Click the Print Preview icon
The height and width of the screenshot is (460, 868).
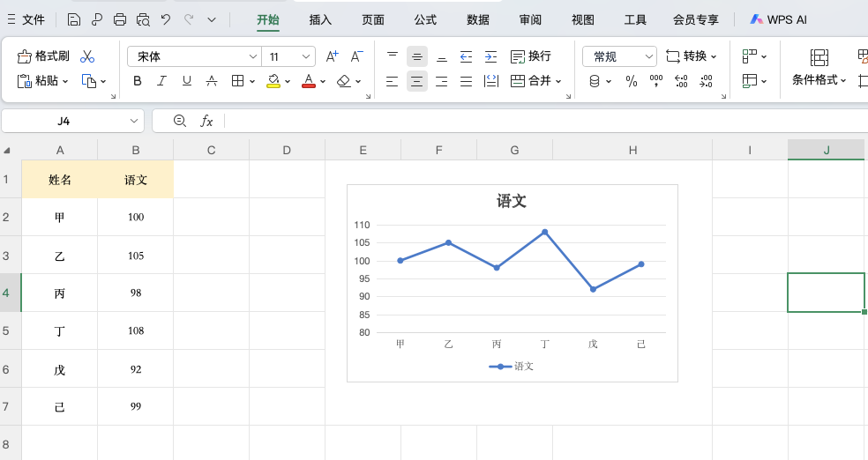pos(143,20)
